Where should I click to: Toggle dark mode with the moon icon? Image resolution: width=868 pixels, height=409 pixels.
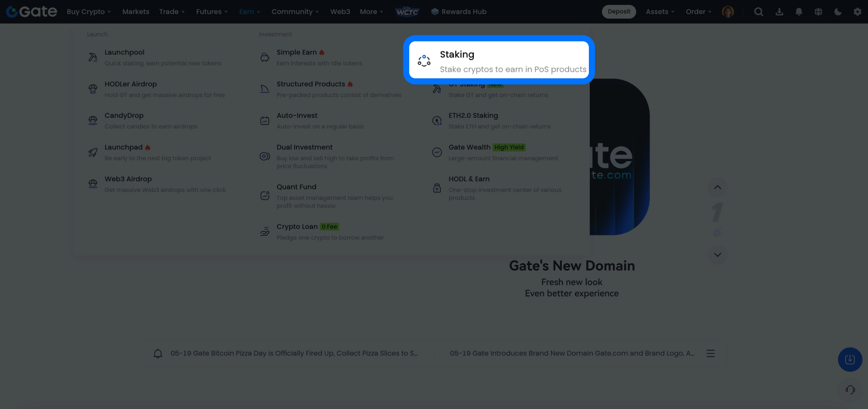pyautogui.click(x=838, y=11)
